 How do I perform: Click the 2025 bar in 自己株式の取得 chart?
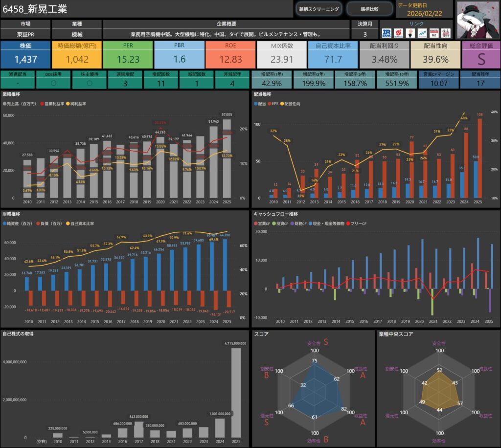tap(236, 392)
